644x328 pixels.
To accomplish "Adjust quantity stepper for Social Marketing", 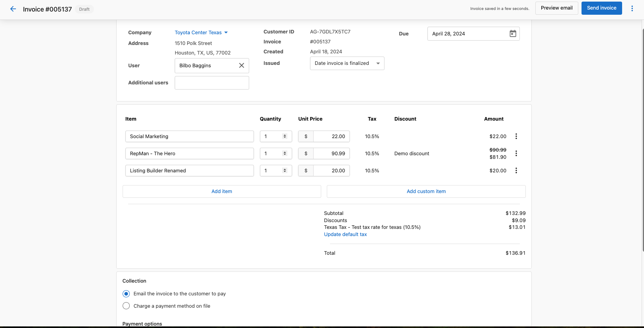I will (x=285, y=136).
